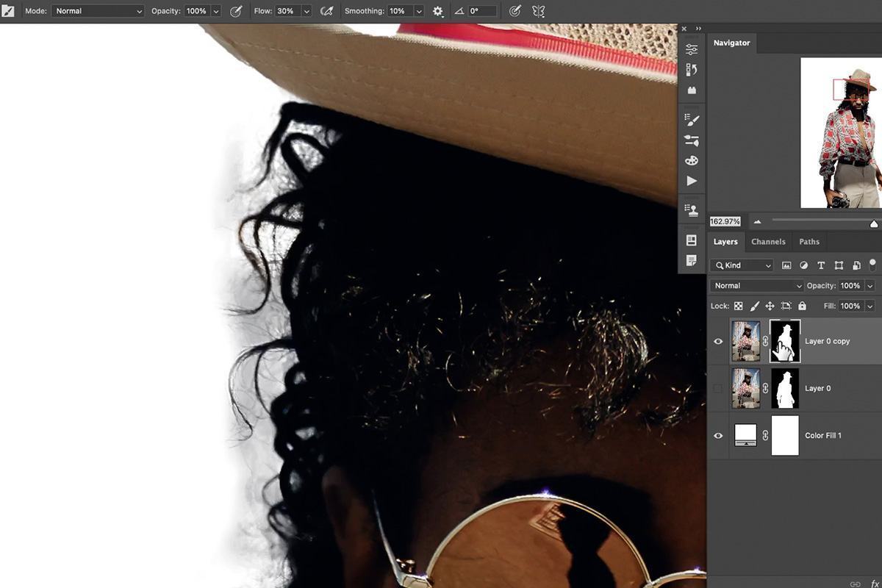Click the lock all padlock icon
The image size is (882, 588).
[802, 306]
